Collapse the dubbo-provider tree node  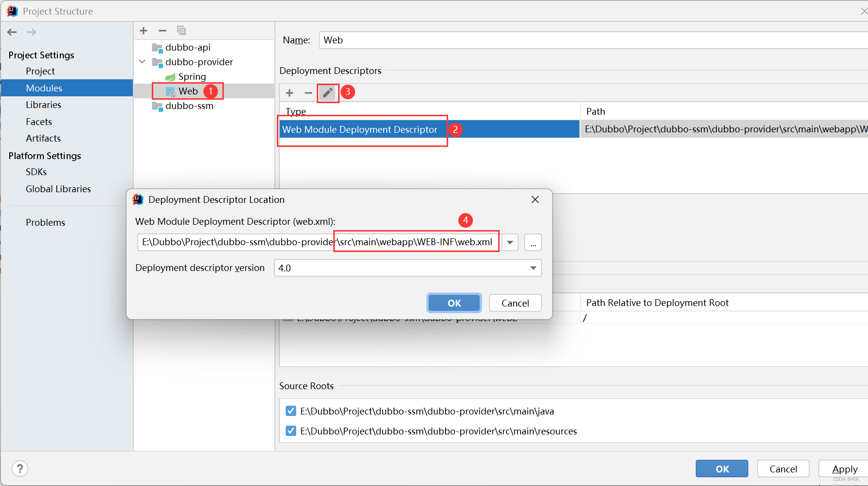pyautogui.click(x=142, y=62)
